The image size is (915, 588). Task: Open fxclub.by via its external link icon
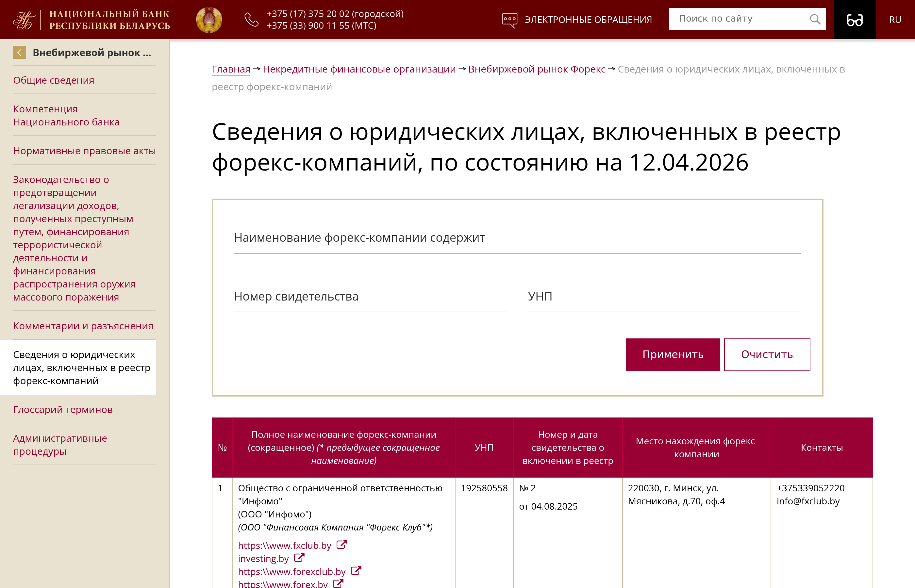[341, 545]
